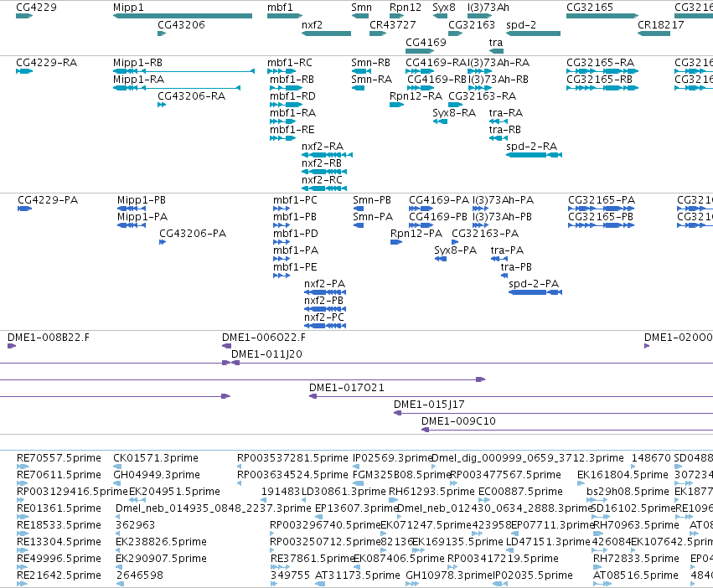Click transcript Smn-RB label
The image size is (713, 588).
point(370,62)
